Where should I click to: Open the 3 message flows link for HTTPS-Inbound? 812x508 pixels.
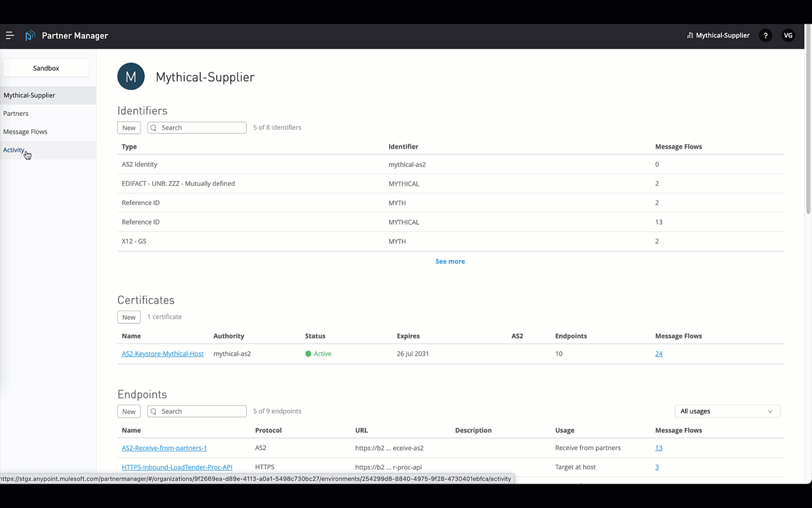click(x=657, y=467)
